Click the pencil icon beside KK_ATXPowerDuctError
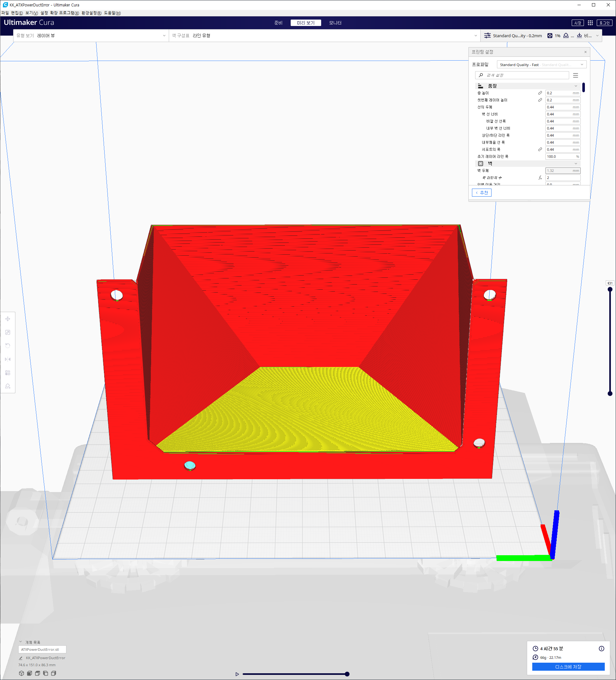Viewport: 616px width, 680px height. 21,658
